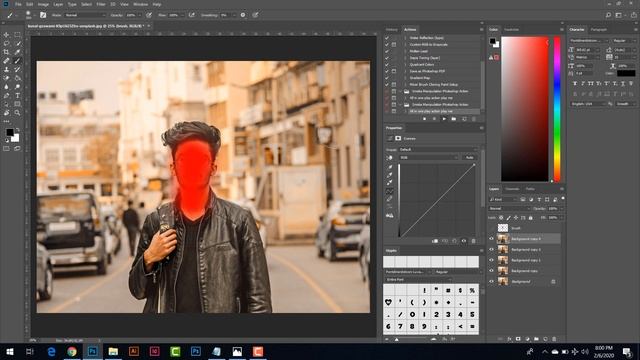Viewport: 640px width, 360px height.
Task: Select the Rectangular Marquee tool
Action: click(x=17, y=35)
